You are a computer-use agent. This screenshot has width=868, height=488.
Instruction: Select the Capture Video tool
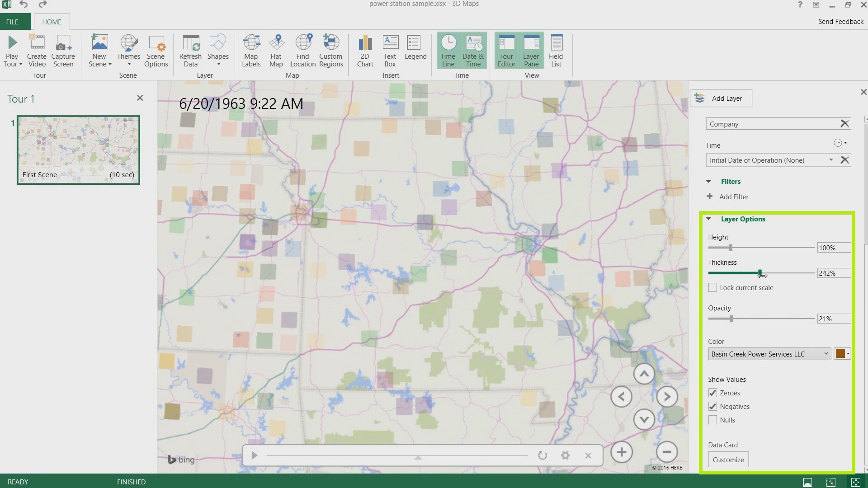point(36,50)
